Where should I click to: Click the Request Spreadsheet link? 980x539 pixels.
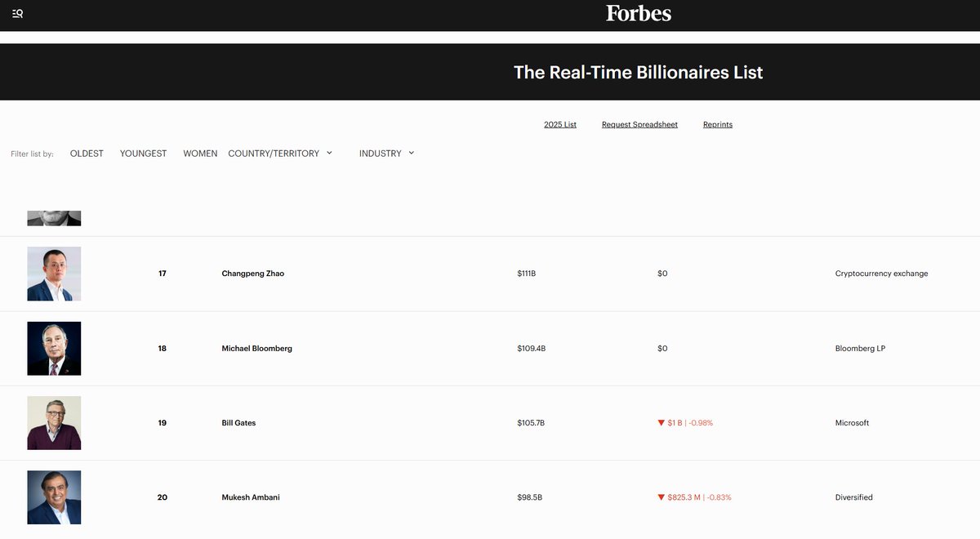pyautogui.click(x=639, y=125)
